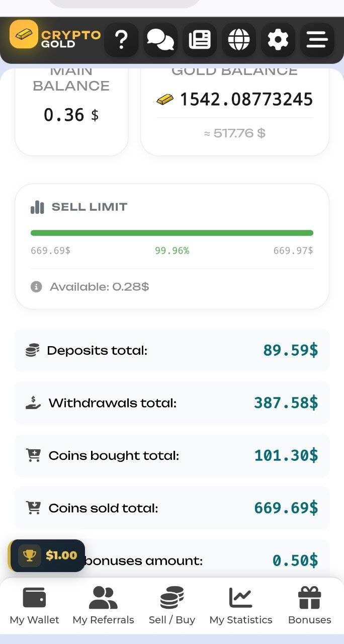Go to Sell / Buy tab
Screen dimensions: 344x644
[x=172, y=606]
